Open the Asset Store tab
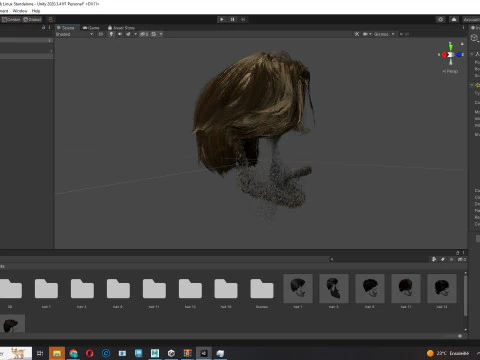 pyautogui.click(x=121, y=28)
